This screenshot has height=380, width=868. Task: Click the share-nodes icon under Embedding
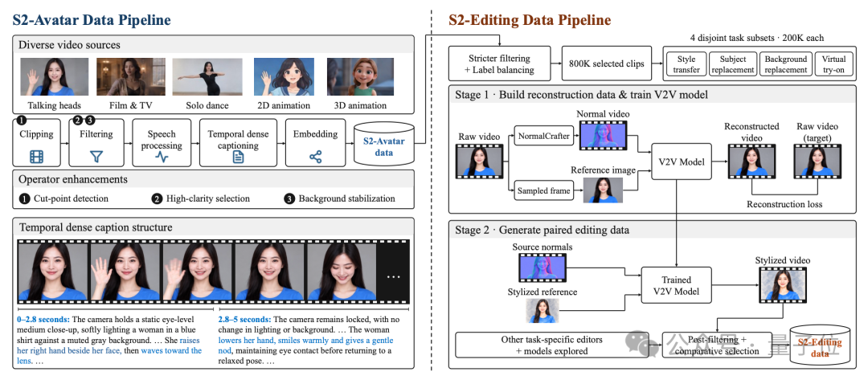pyautogui.click(x=316, y=157)
